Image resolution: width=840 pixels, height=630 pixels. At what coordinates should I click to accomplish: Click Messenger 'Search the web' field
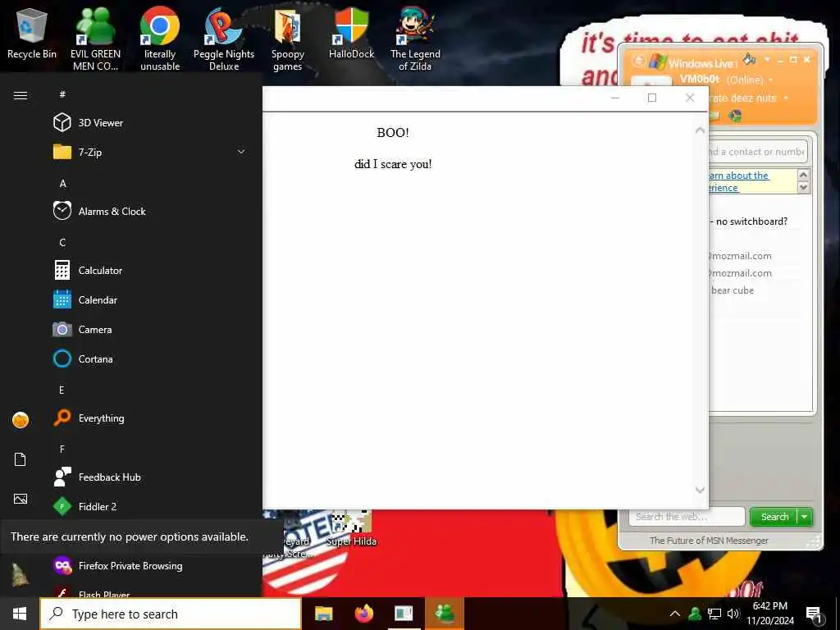tap(687, 517)
